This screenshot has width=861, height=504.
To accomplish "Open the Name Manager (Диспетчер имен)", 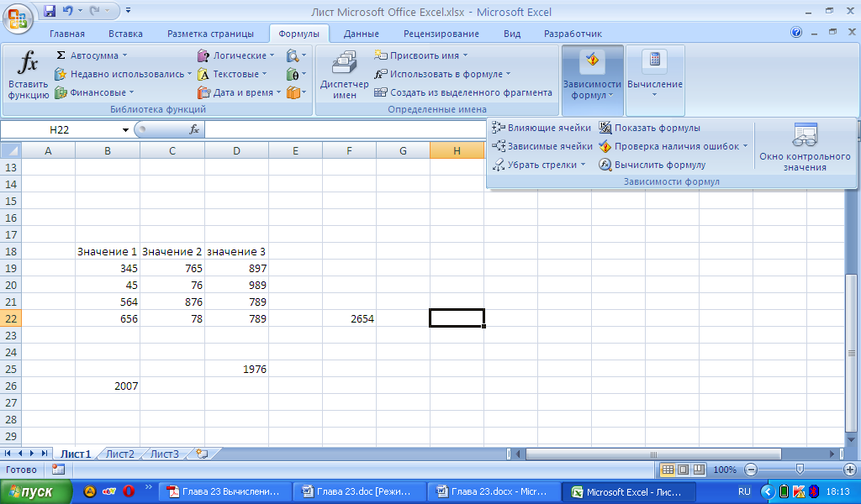I will coord(344,75).
